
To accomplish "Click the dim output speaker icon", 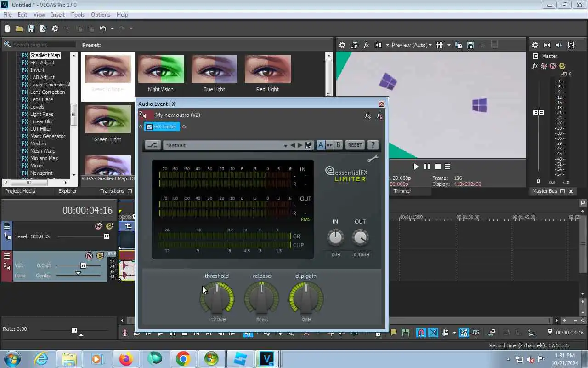I will (x=559, y=45).
